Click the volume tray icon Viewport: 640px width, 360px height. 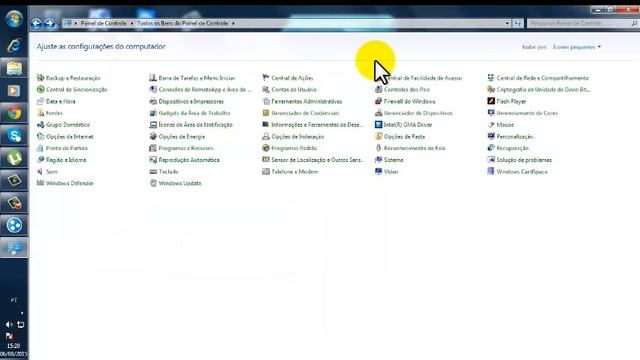tap(9, 324)
